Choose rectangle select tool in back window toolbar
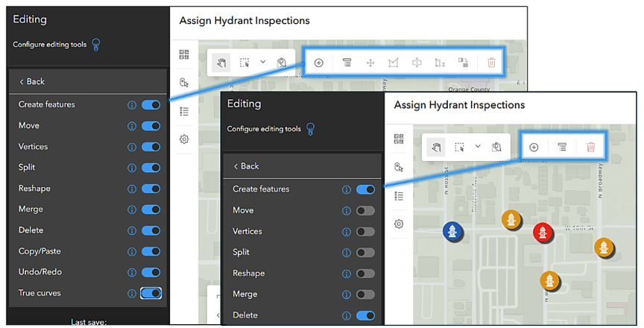Screen dimensions: 644x328 pyautogui.click(x=244, y=63)
